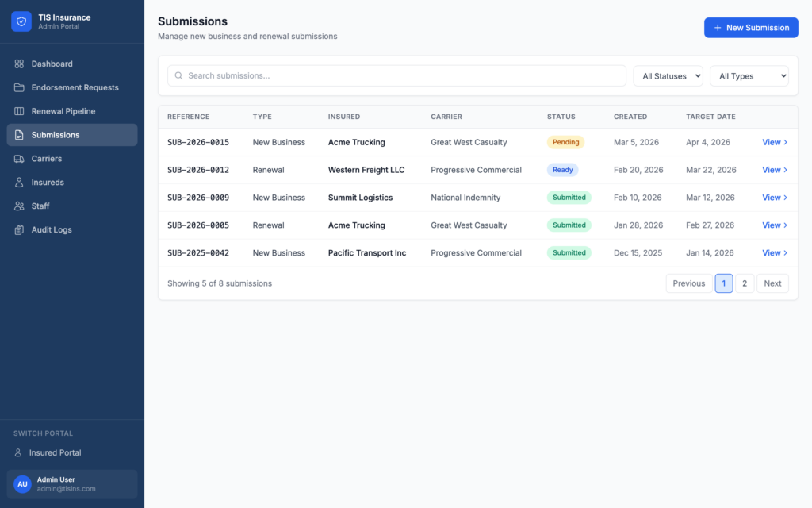Click created date Mar 5, 2026

(x=636, y=142)
